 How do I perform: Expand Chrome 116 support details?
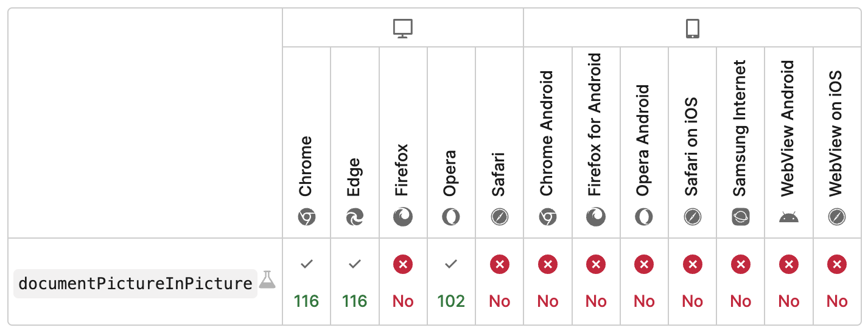(307, 281)
